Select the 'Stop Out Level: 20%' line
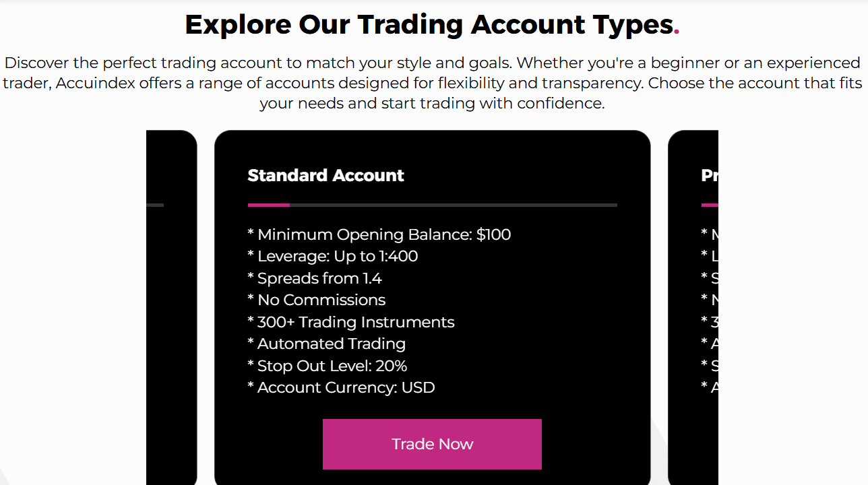 [x=328, y=365]
